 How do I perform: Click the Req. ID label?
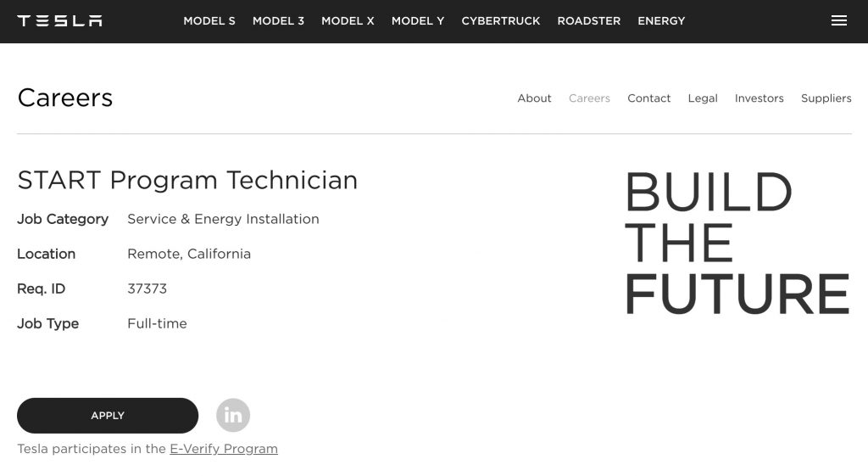(41, 288)
